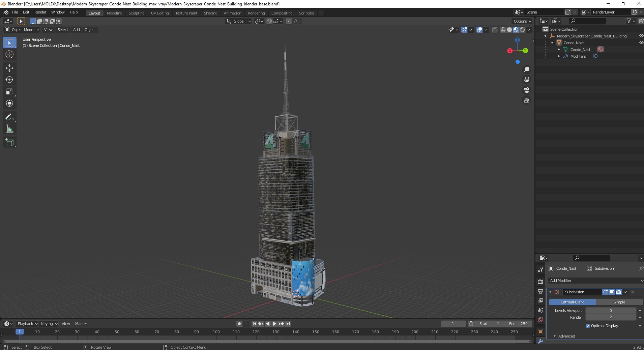This screenshot has width=644, height=350.
Task: Toggle viewport overlays button
Action: point(479,30)
